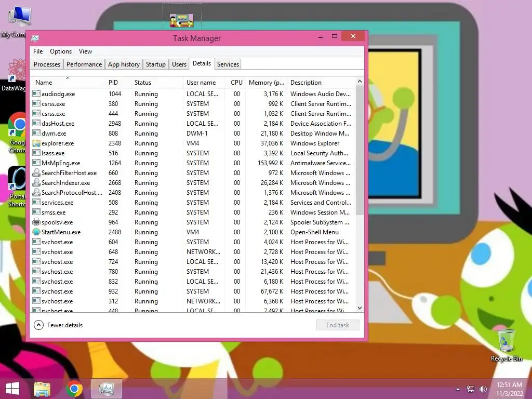532x399 pixels.
Task: Click the spoolsv.exe printer icon
Action: click(36, 222)
